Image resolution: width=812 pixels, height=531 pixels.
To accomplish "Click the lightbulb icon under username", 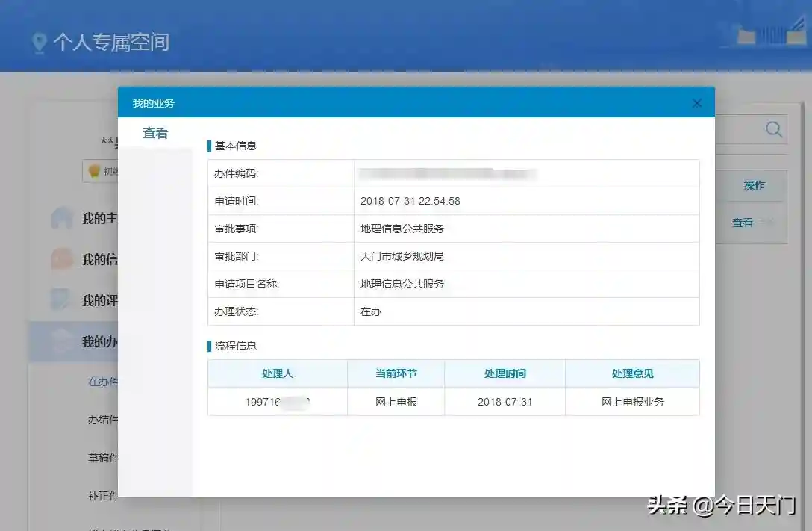I will tap(94, 171).
